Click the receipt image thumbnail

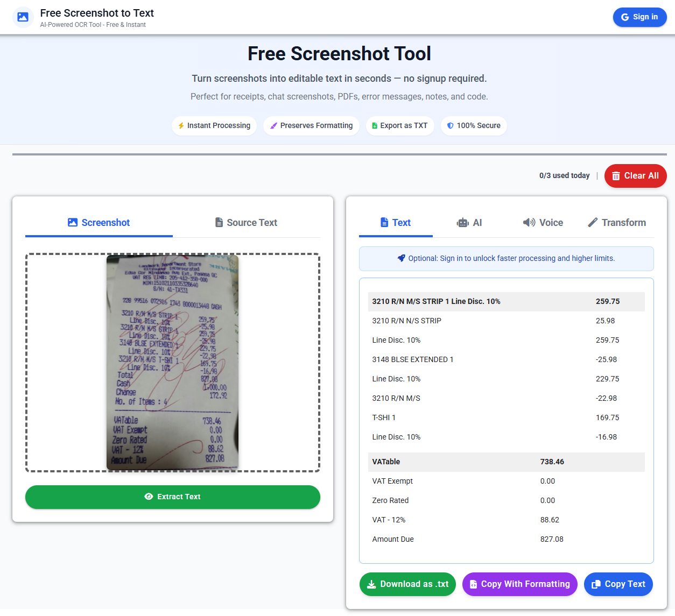tap(172, 363)
